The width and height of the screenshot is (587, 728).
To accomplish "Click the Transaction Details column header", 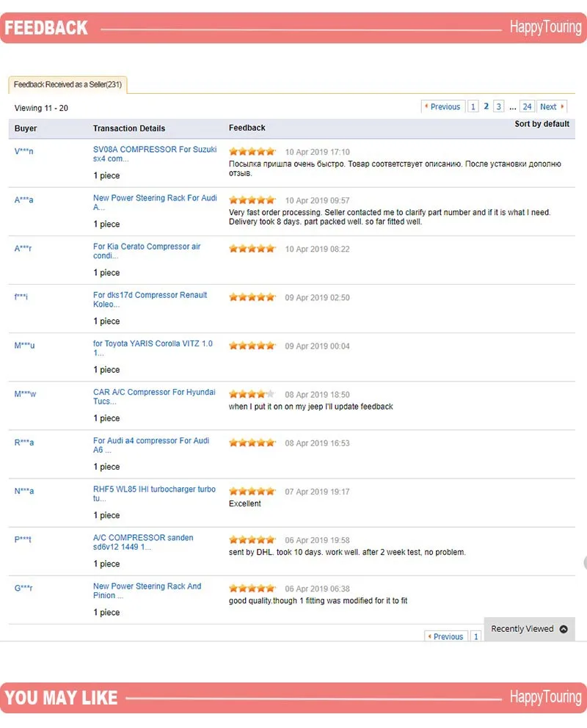I will point(129,128).
